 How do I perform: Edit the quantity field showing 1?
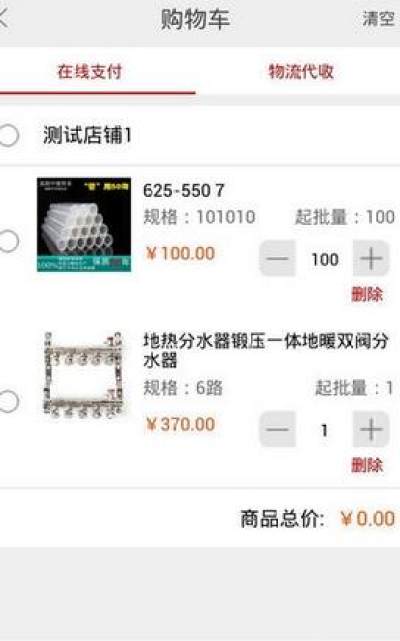click(324, 430)
